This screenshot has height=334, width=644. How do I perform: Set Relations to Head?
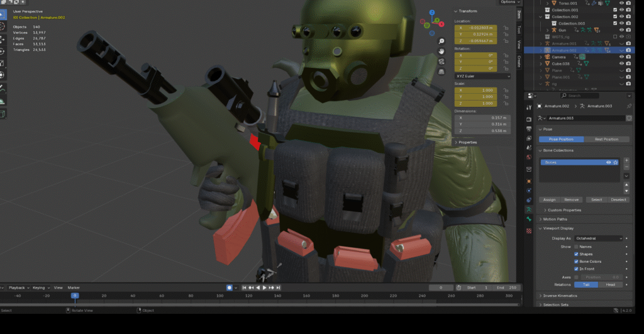[x=610, y=285]
